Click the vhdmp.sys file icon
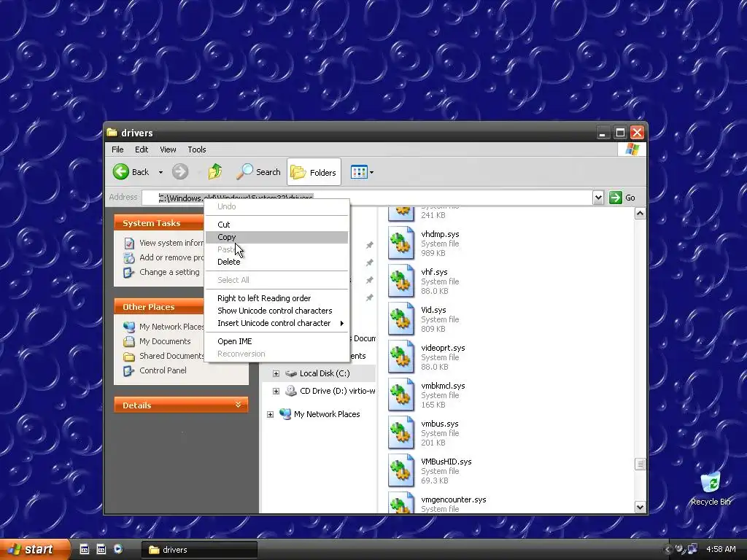 (x=401, y=244)
